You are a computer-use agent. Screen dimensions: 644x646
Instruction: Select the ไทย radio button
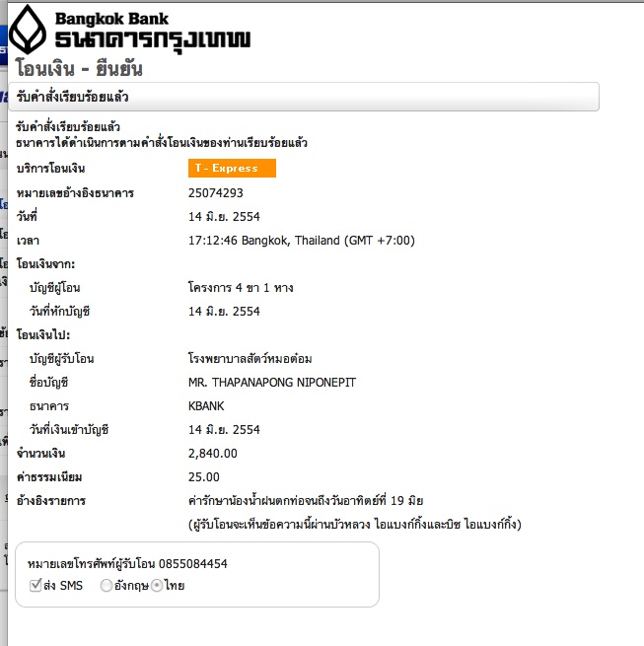click(157, 586)
